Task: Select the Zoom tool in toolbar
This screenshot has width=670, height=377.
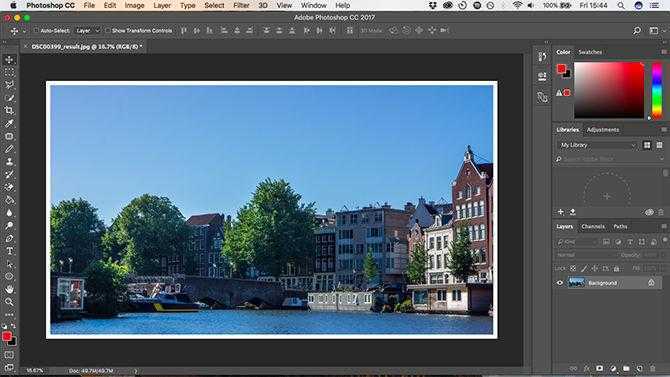Action: point(9,302)
